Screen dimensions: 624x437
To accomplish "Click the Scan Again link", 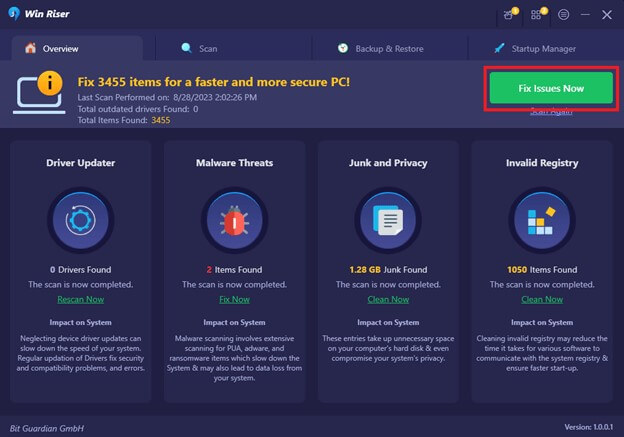I will tap(551, 111).
